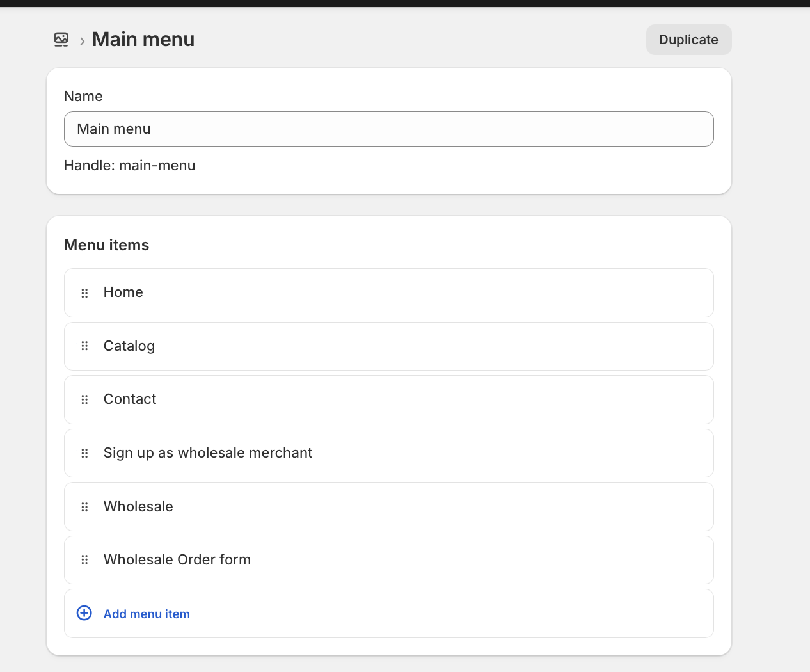This screenshot has width=810, height=672.
Task: Click the plus circle icon to add item
Action: click(84, 613)
